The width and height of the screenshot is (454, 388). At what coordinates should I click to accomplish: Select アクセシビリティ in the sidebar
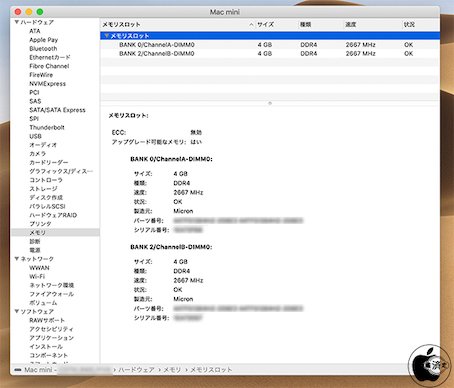[51, 329]
